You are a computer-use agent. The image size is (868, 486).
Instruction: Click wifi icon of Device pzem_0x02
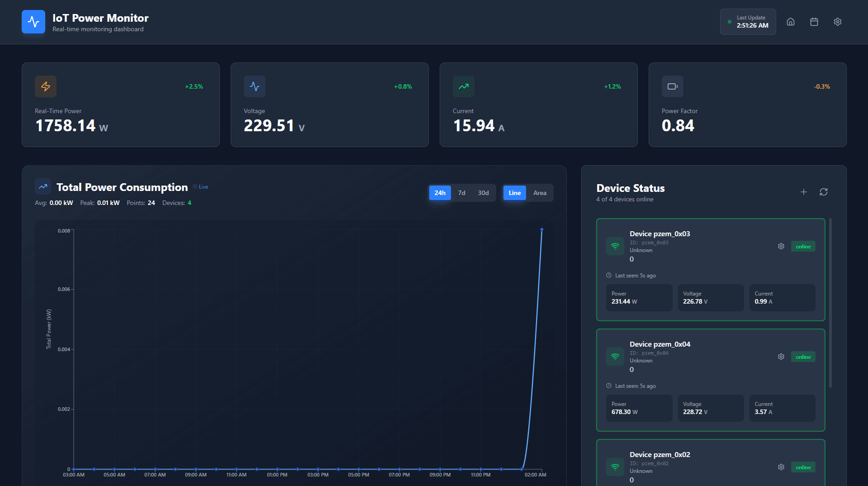615,467
